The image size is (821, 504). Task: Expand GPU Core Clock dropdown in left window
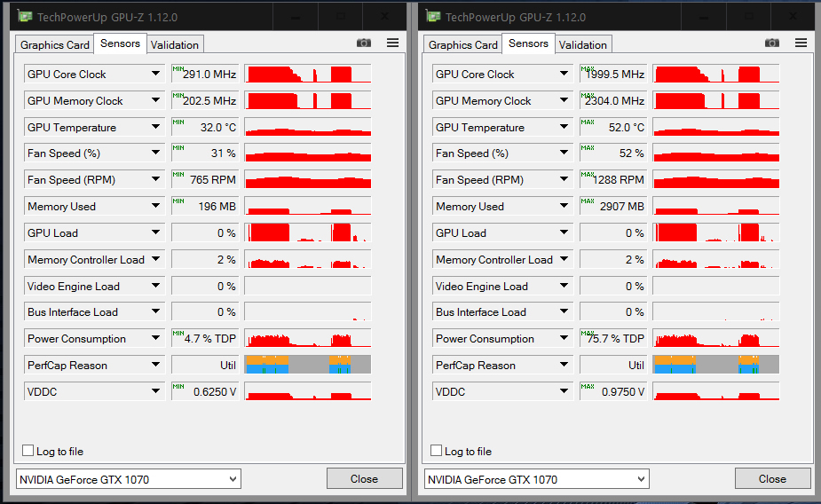155,74
